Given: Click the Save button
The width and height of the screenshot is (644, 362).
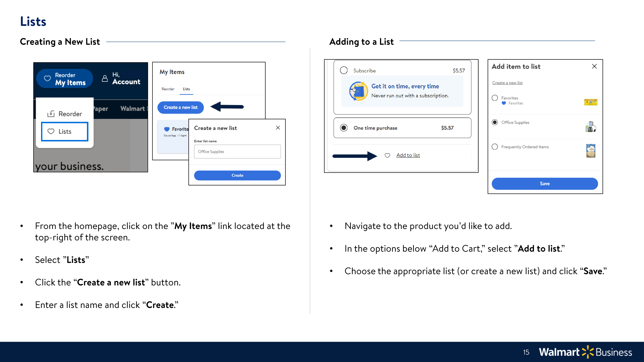Looking at the screenshot, I should click(545, 184).
